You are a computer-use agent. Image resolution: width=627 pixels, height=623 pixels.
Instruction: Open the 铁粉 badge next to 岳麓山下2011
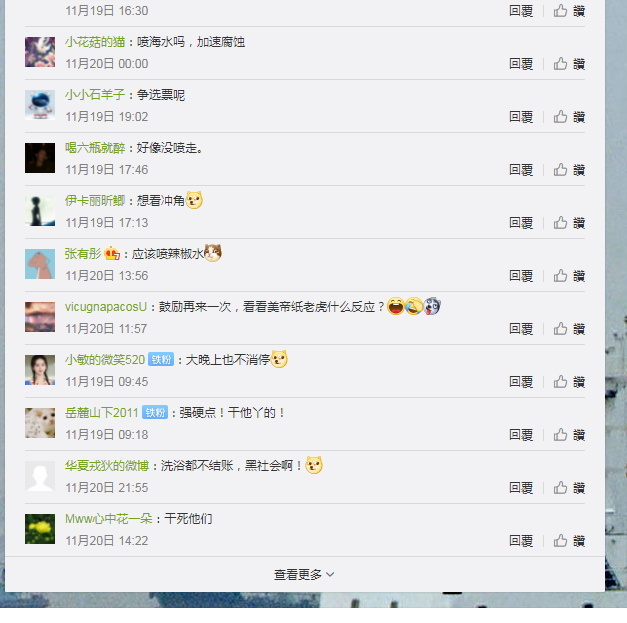pyautogui.click(x=155, y=412)
